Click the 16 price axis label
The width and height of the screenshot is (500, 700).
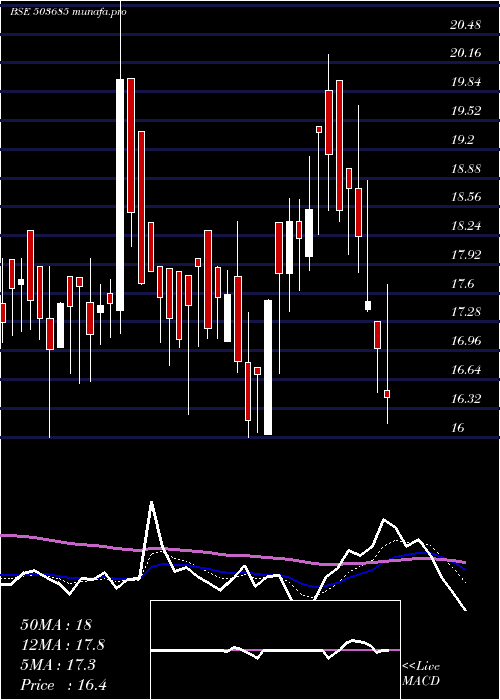[x=458, y=428]
